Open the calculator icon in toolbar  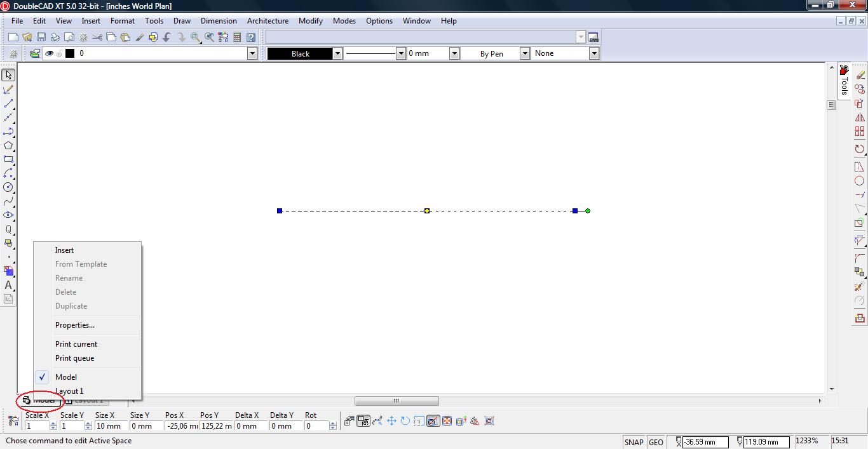coord(237,37)
